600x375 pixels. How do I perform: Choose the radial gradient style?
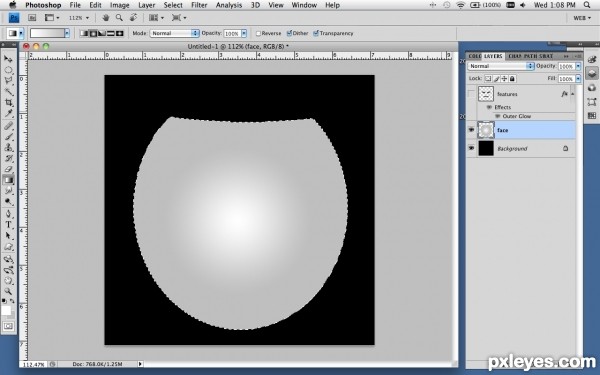pyautogui.click(x=93, y=33)
